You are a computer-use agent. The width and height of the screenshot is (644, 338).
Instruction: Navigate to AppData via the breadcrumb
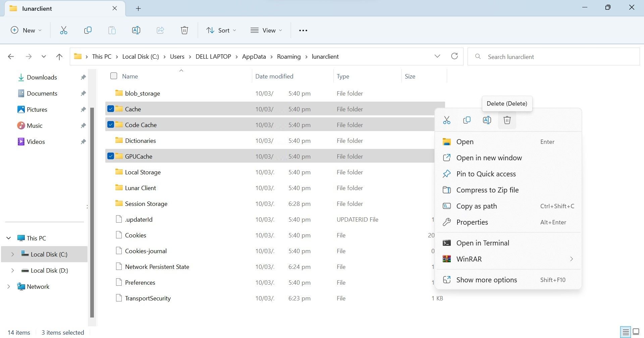[254, 56]
